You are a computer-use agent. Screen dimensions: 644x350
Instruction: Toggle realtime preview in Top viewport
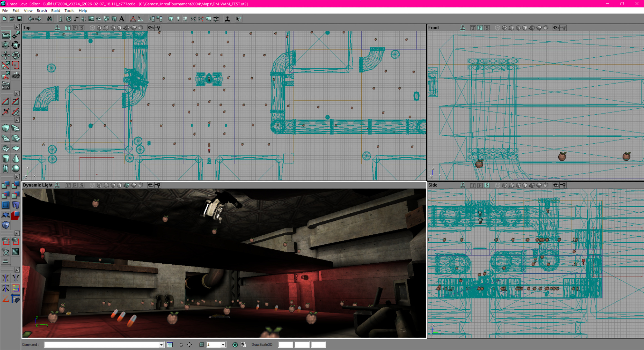tap(57, 28)
